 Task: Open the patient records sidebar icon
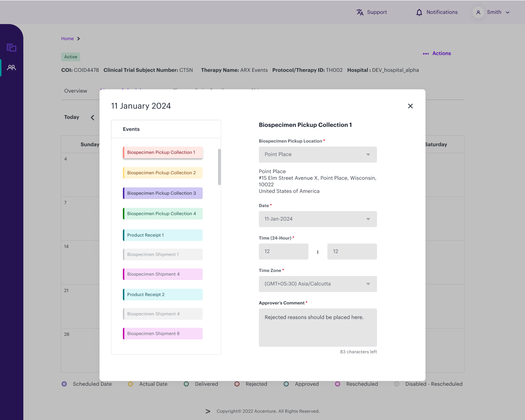tap(11, 48)
